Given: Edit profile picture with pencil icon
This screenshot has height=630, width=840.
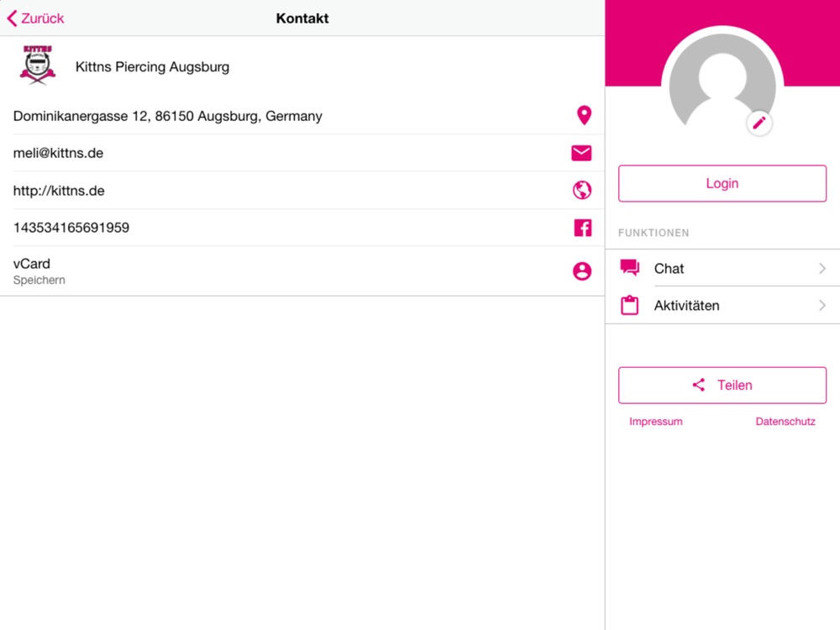Looking at the screenshot, I should 759,123.
